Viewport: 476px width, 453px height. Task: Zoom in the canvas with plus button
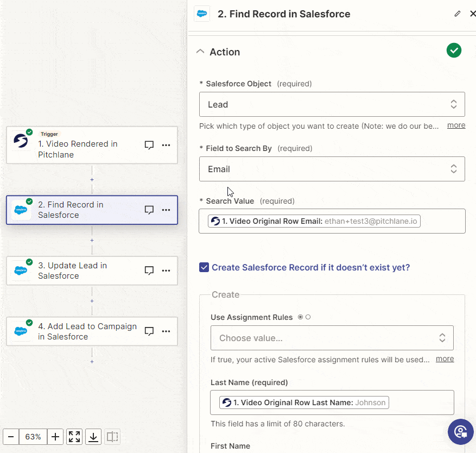(55, 437)
